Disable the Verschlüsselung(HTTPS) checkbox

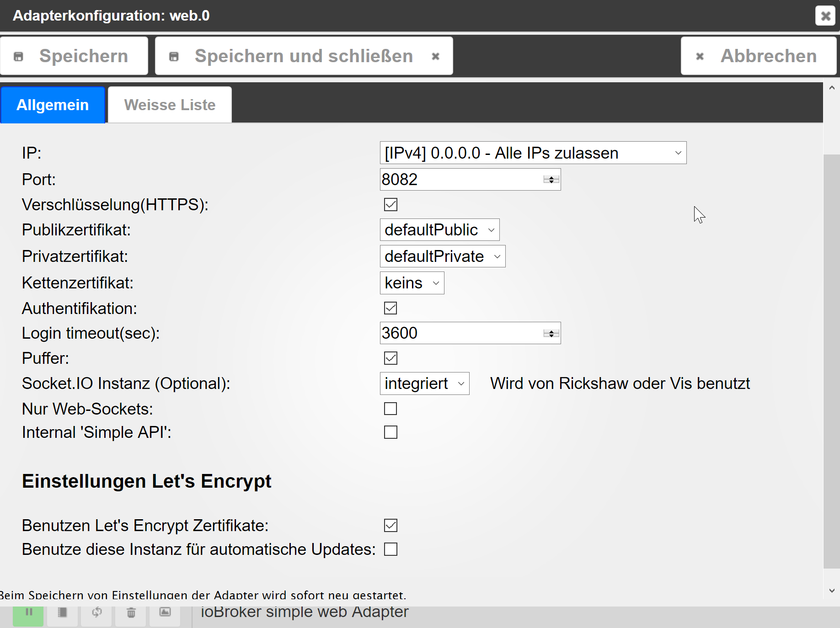coord(391,205)
